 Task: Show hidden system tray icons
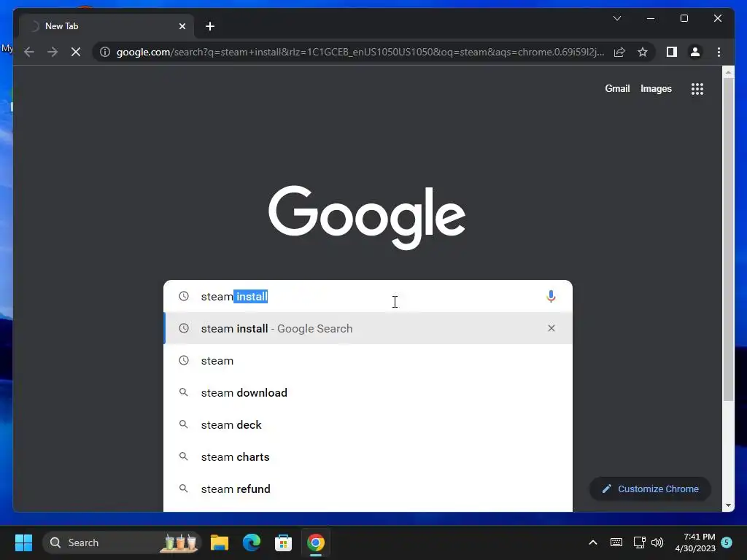(x=593, y=542)
